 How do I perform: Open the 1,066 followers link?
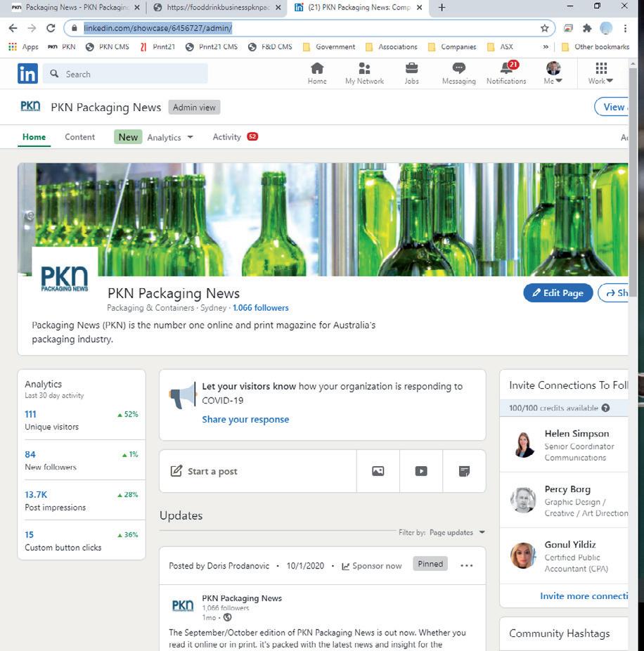pos(260,308)
